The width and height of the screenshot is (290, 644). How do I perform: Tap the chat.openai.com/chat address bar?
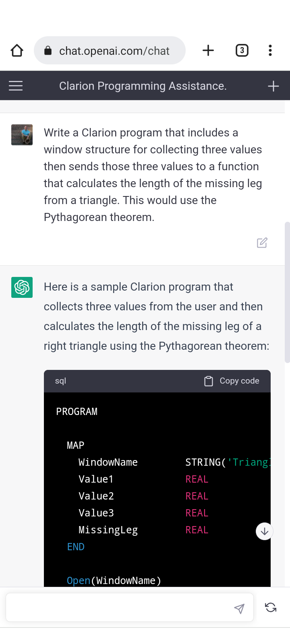[x=114, y=51]
